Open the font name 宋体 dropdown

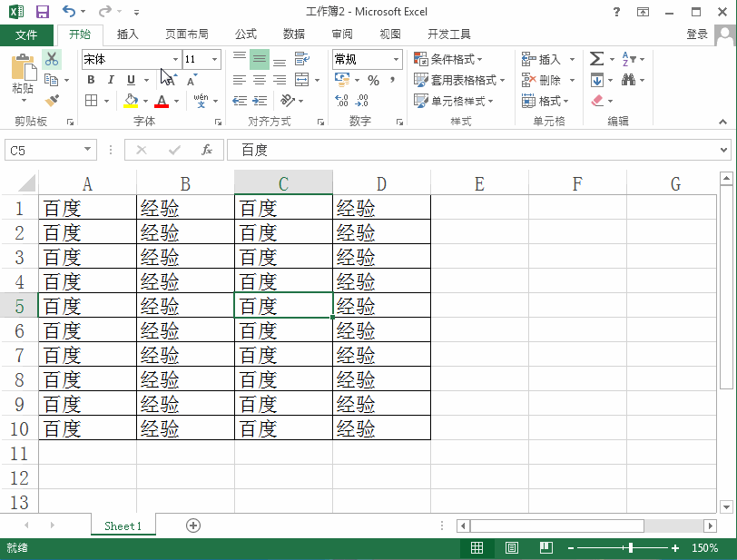pyautogui.click(x=175, y=59)
